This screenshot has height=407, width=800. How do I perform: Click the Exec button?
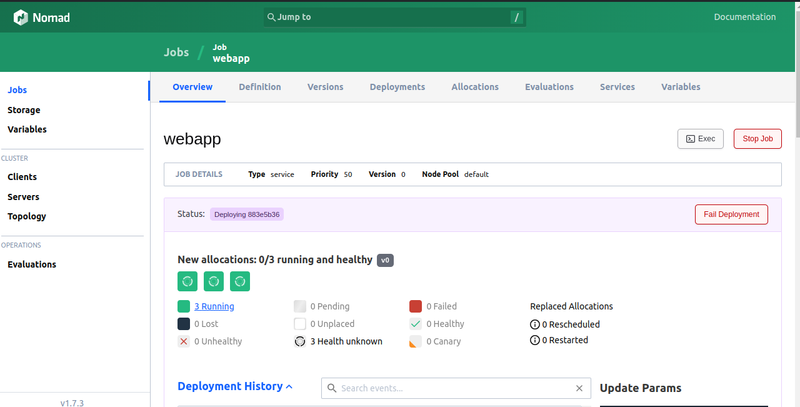(x=700, y=139)
